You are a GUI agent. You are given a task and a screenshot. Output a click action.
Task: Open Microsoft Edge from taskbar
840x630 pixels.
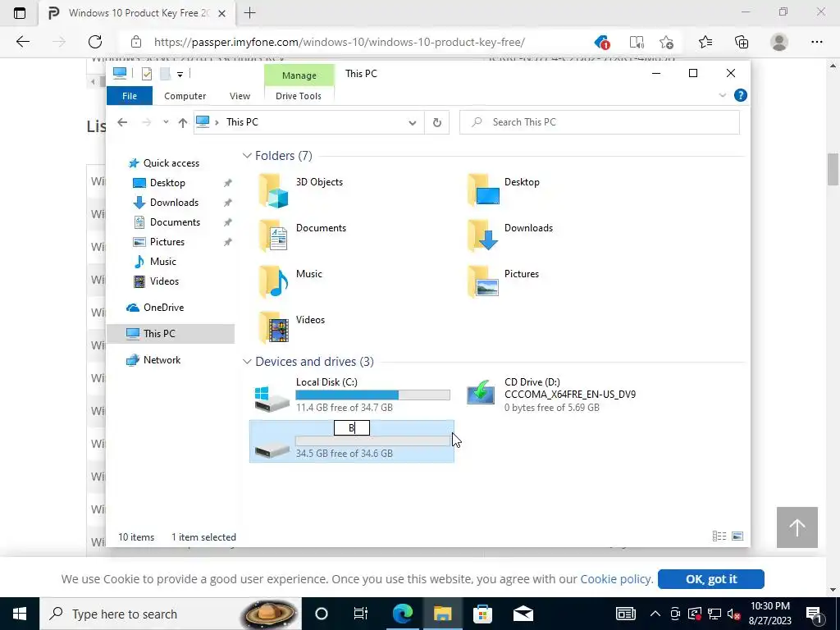pyautogui.click(x=402, y=614)
